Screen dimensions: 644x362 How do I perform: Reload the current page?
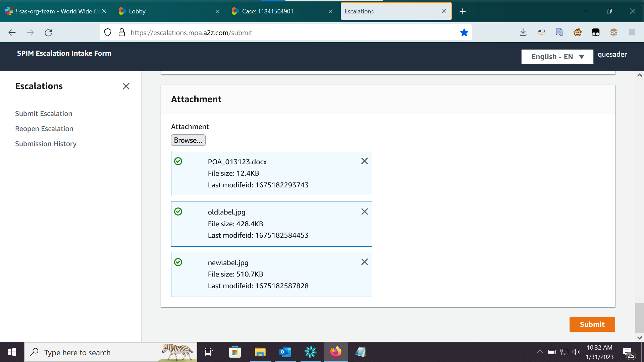point(48,33)
